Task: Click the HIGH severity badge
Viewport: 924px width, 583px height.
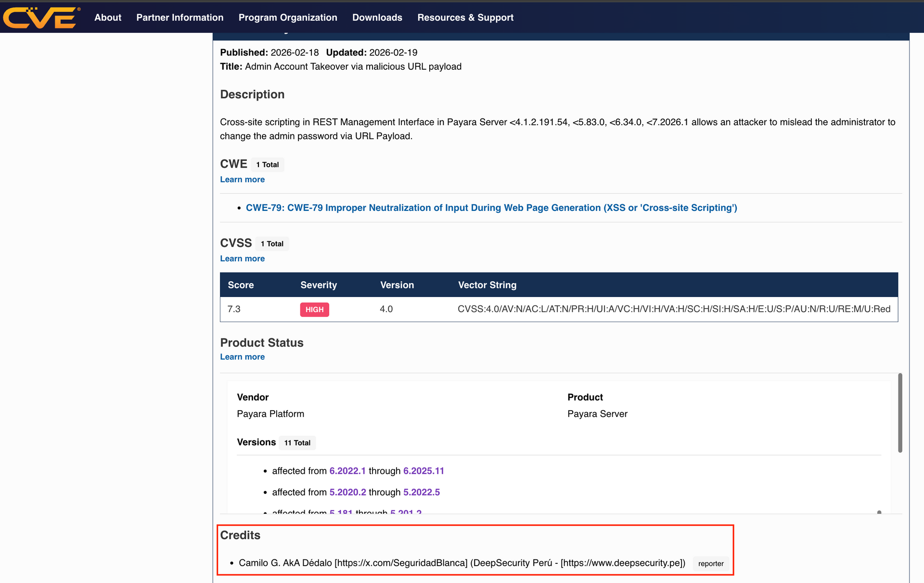Action: pyautogui.click(x=314, y=310)
